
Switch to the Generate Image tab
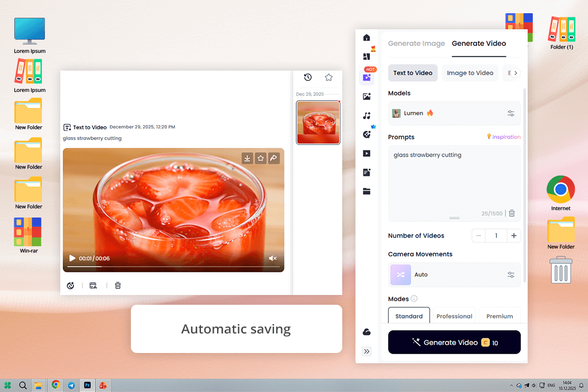(x=416, y=44)
